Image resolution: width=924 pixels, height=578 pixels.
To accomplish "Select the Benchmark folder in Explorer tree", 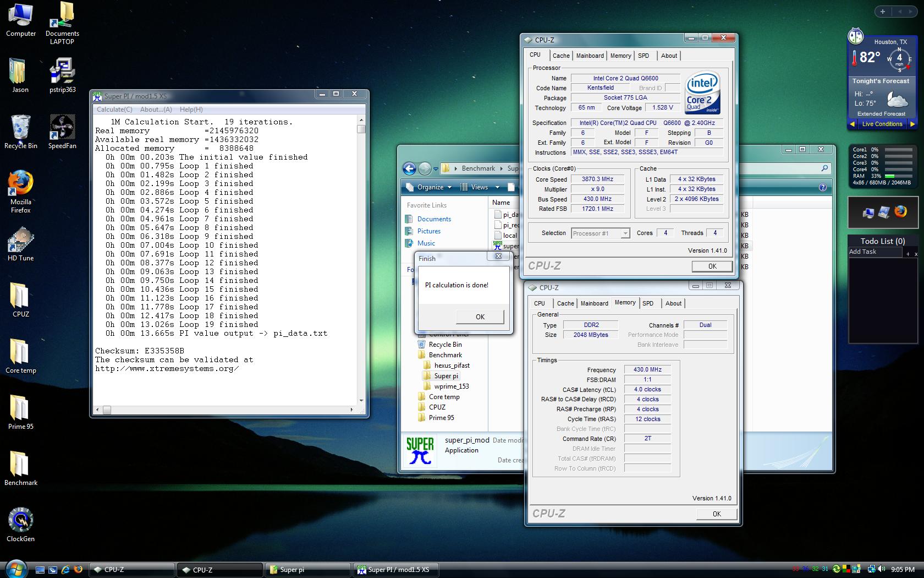I will 445,355.
